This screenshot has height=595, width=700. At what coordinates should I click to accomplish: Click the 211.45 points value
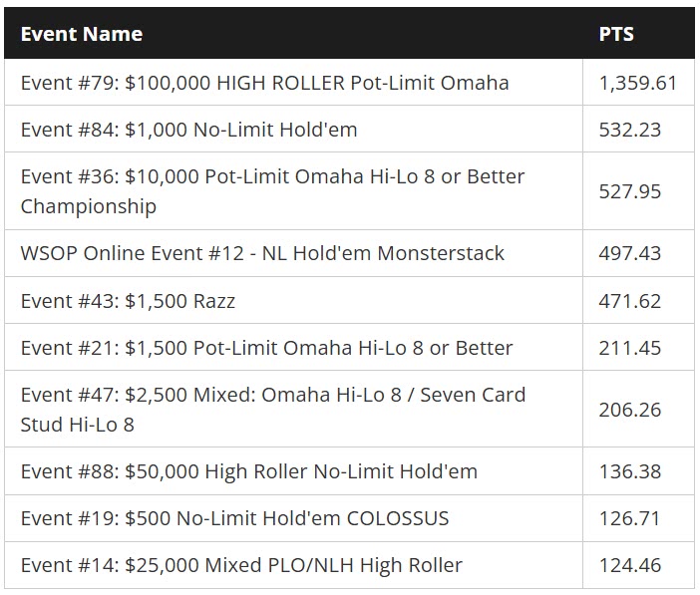[629, 348]
